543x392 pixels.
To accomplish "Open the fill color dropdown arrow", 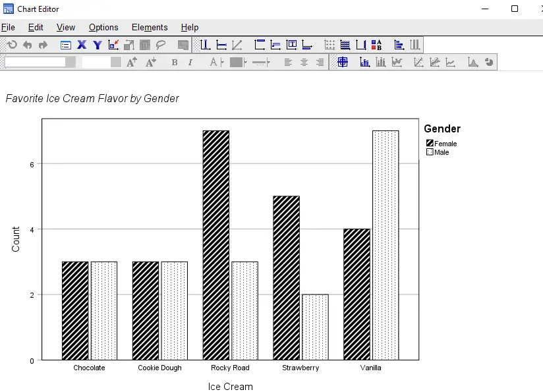I will (245, 63).
